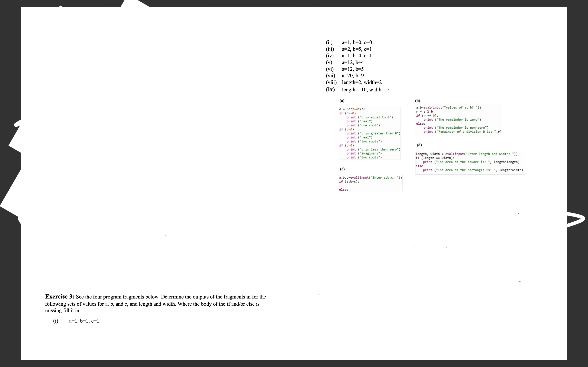Select the line d = b**2-4*a*c
588x367 pixels.
click(x=352, y=109)
